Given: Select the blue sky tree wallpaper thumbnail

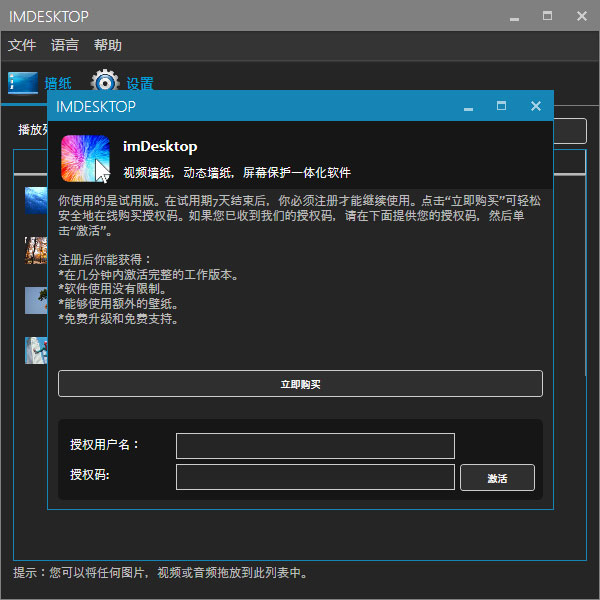Looking at the screenshot, I should tap(36, 300).
